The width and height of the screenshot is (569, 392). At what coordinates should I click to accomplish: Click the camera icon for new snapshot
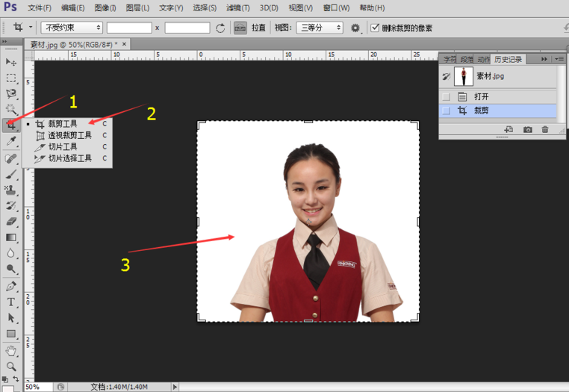click(528, 130)
